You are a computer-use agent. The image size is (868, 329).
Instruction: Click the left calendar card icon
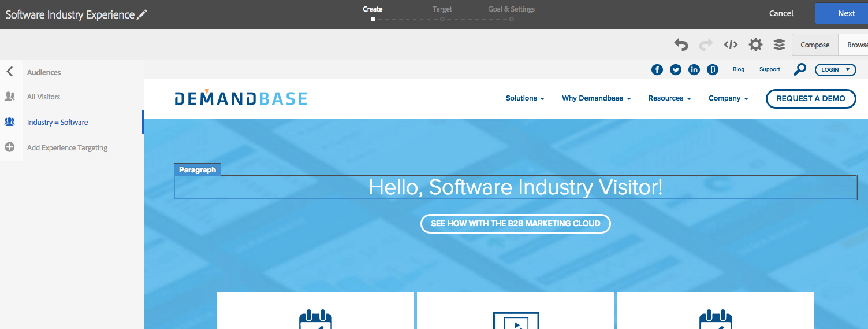coord(315,320)
